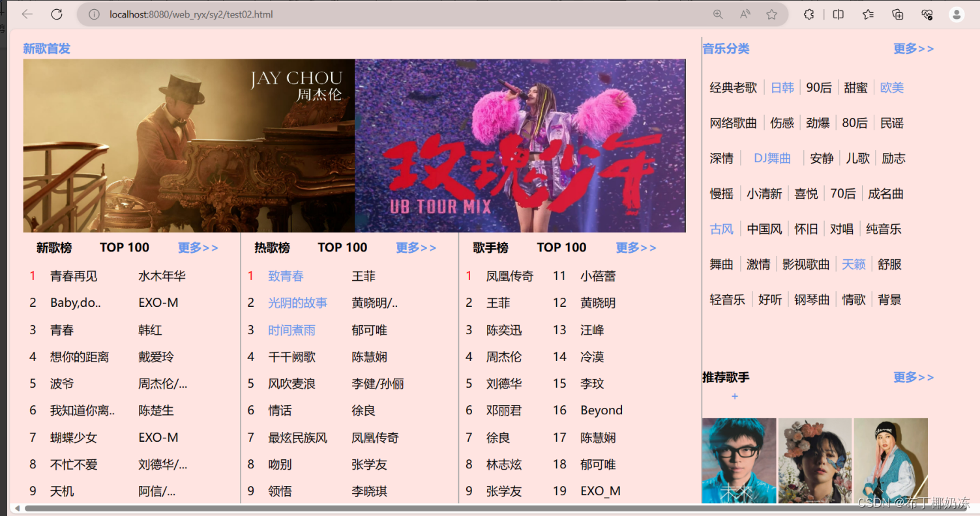The image size is (980, 516).
Task: Toggle split screen icon in toolbar
Action: pos(839,14)
